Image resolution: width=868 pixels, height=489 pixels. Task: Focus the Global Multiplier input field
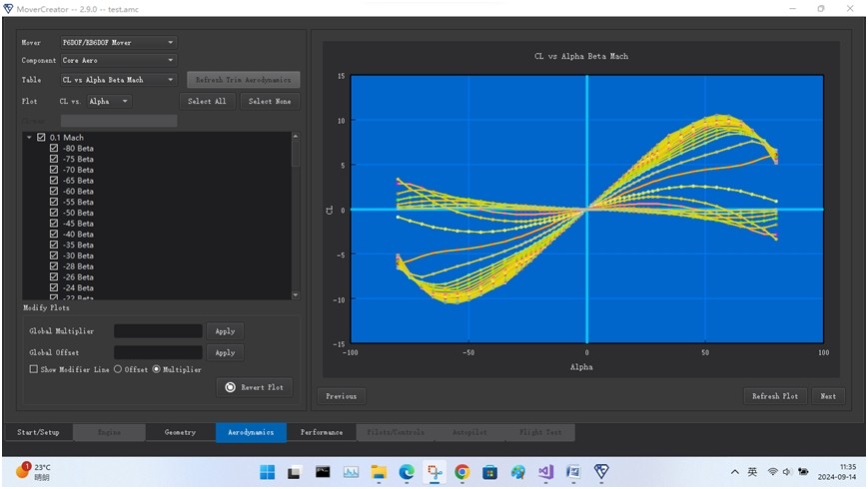[x=158, y=330]
